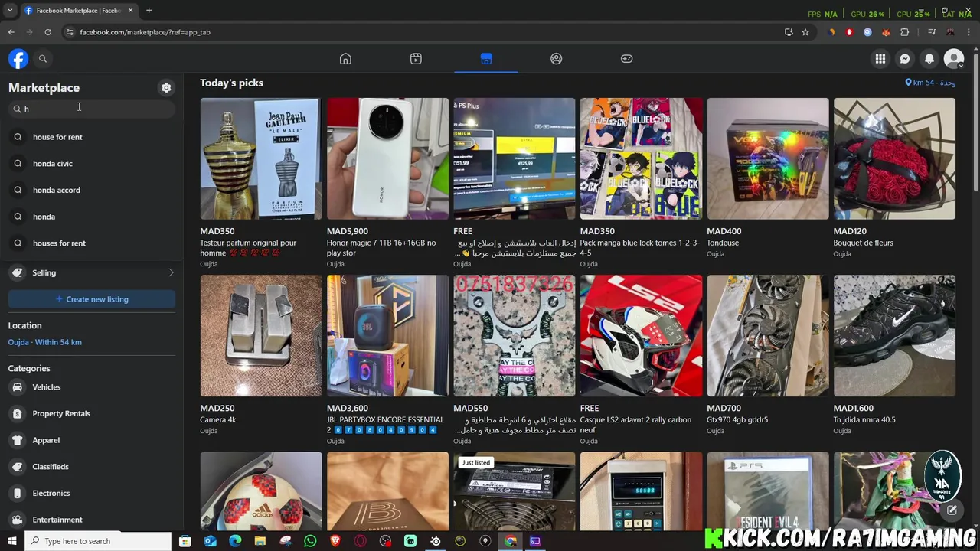Open the Vehicles category

point(92,387)
